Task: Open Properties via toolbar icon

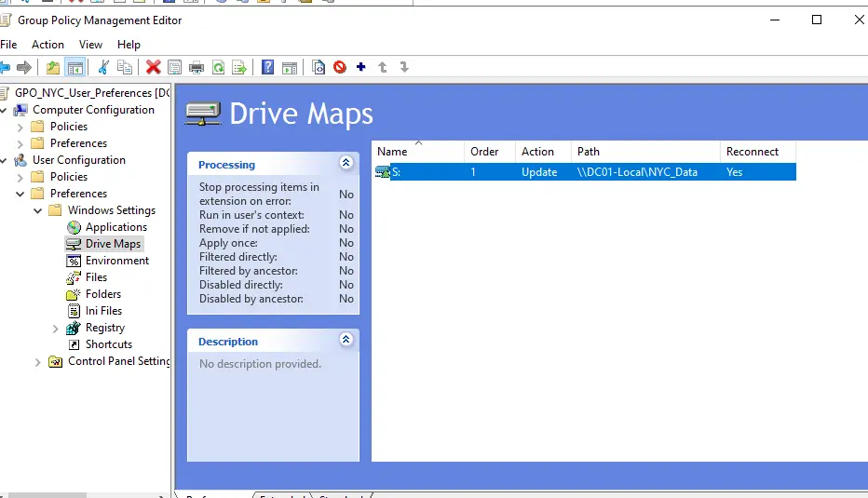Action: [174, 68]
